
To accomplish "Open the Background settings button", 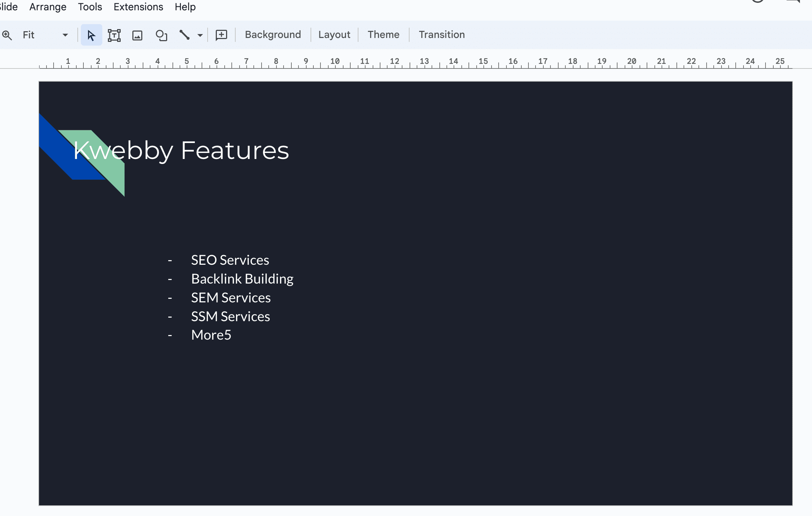I will click(x=273, y=34).
